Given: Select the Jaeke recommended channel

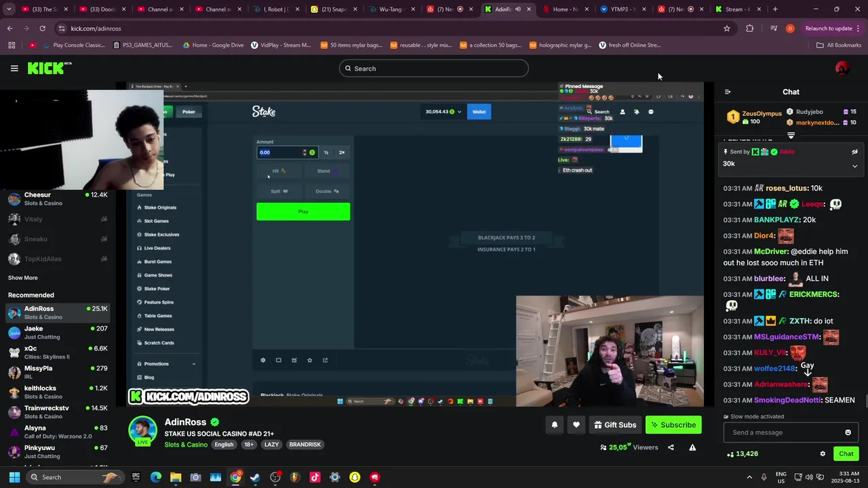Looking at the screenshot, I should [58, 333].
